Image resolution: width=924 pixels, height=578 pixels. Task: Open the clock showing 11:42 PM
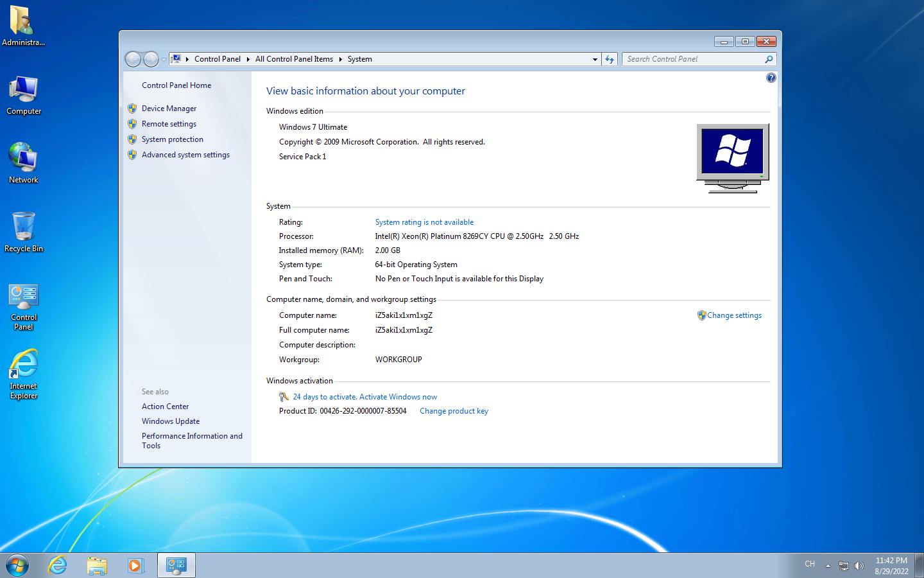point(891,566)
